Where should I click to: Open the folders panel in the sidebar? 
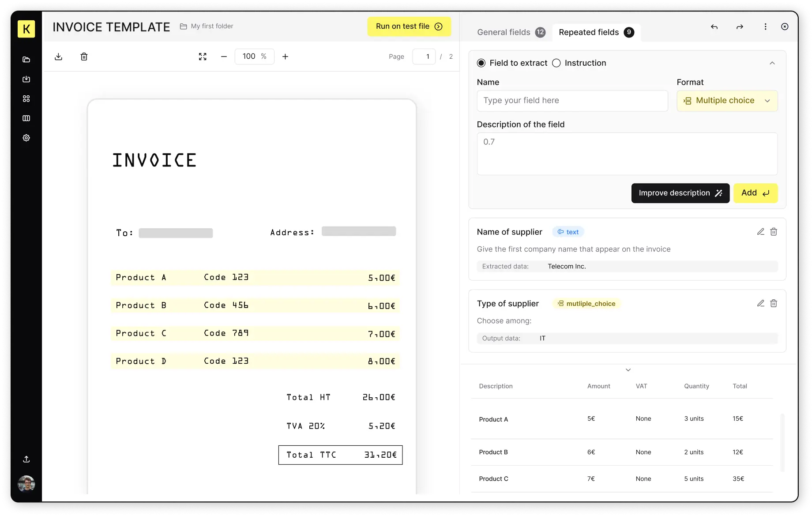pos(26,59)
